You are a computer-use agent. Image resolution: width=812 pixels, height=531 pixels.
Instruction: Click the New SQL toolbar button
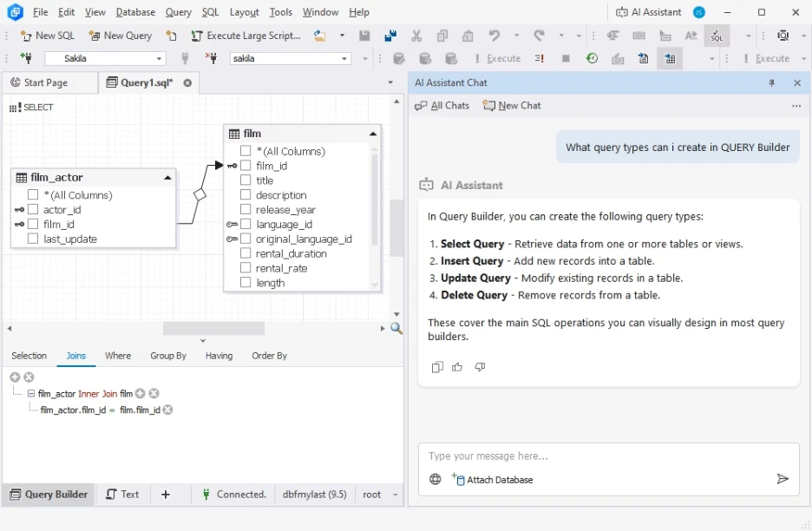click(x=47, y=36)
